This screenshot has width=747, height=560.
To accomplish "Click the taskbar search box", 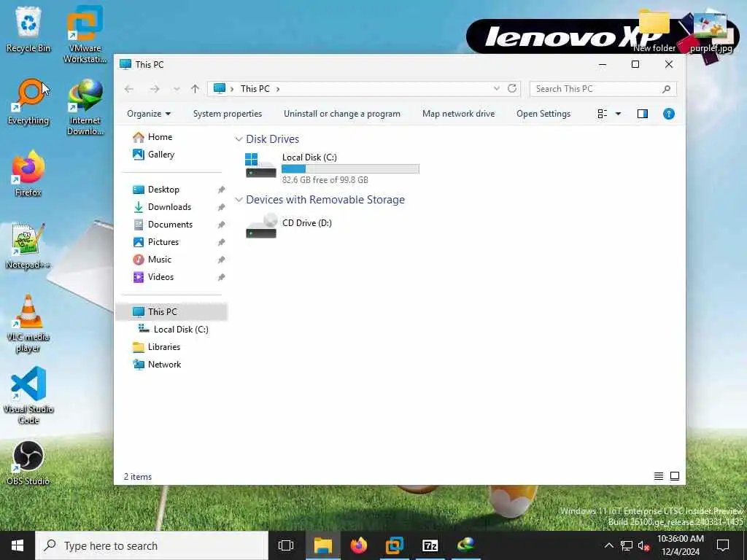I will [x=152, y=545].
